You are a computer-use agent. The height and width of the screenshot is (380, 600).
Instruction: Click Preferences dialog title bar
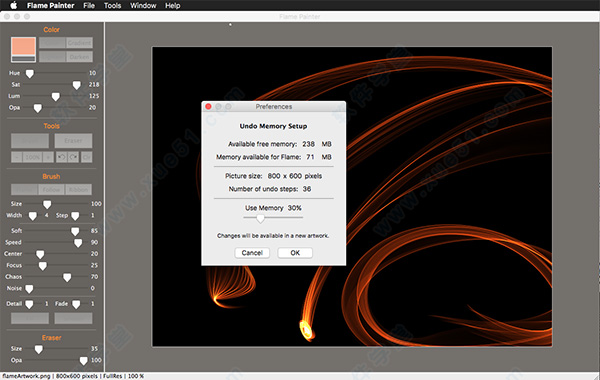(274, 106)
